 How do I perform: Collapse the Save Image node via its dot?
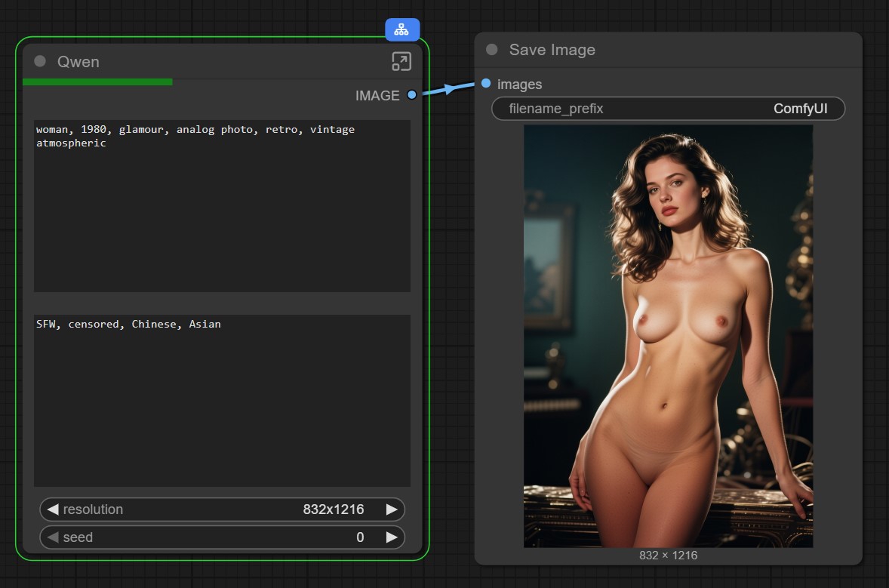(492, 50)
